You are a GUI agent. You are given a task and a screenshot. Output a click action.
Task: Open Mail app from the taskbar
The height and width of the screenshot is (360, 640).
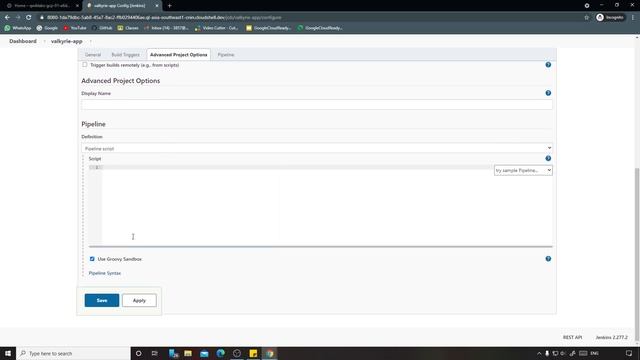204,353
